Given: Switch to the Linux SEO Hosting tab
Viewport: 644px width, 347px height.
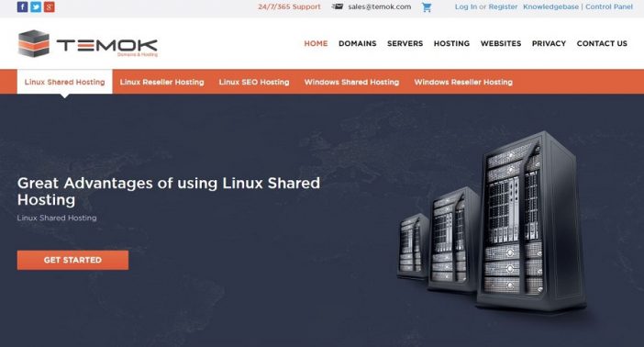Looking at the screenshot, I should point(254,82).
